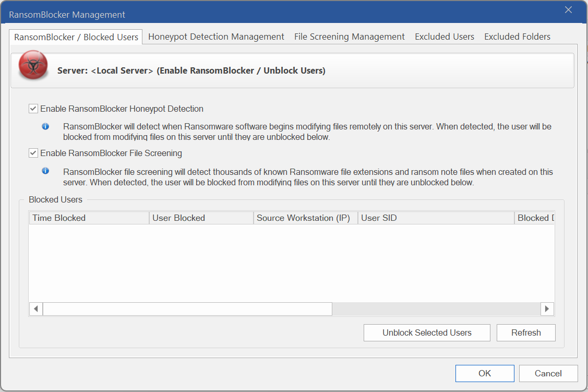Image resolution: width=588 pixels, height=392 pixels.
Task: Close the RansomBlocker Management dialog
Action: (568, 10)
